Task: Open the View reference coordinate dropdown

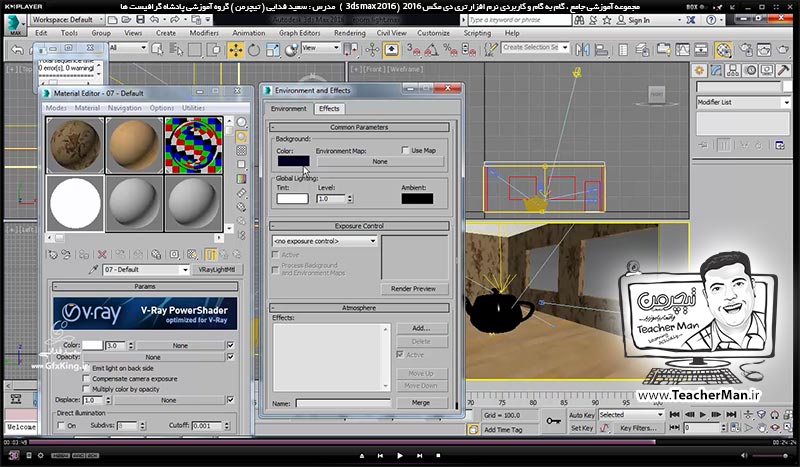Action: click(x=320, y=47)
